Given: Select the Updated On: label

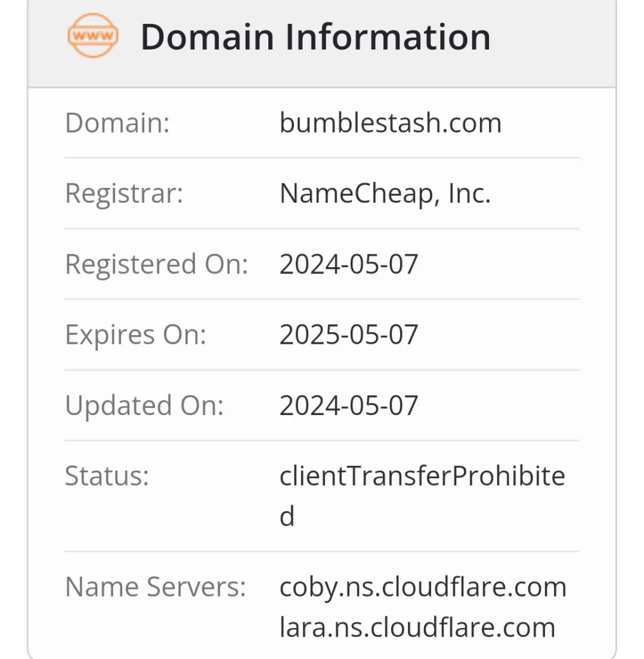Looking at the screenshot, I should (144, 405).
